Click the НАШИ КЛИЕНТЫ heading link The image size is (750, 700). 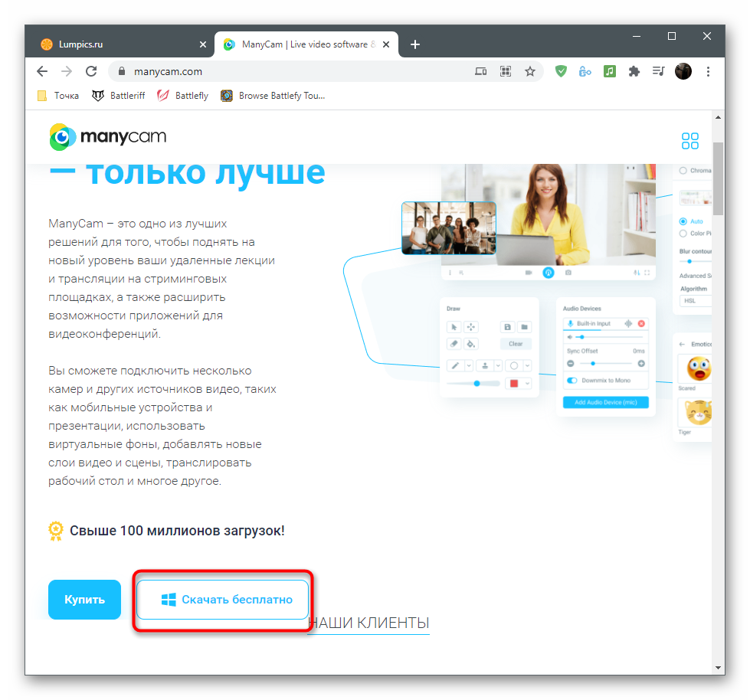click(368, 623)
